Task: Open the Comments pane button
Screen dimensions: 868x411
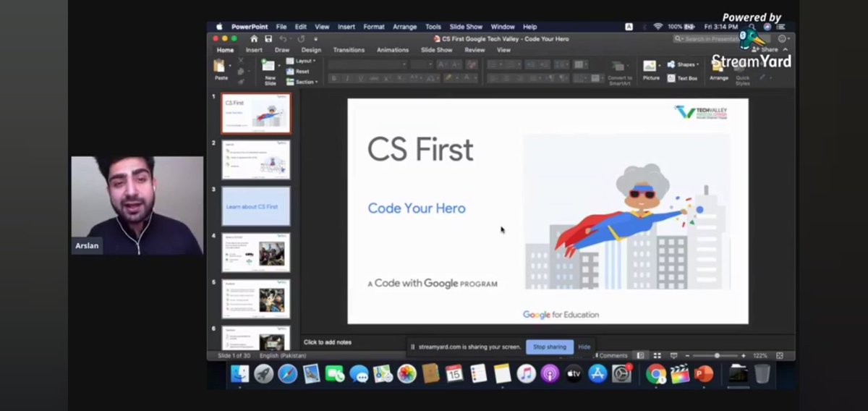Action: 611,355
